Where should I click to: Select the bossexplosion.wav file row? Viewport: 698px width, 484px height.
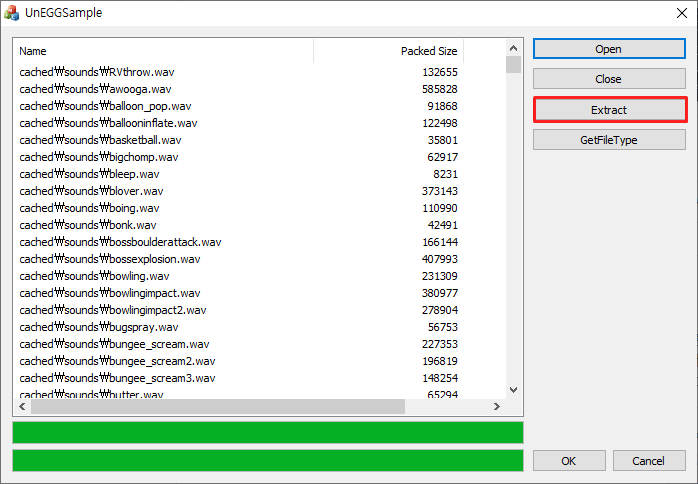(238, 259)
